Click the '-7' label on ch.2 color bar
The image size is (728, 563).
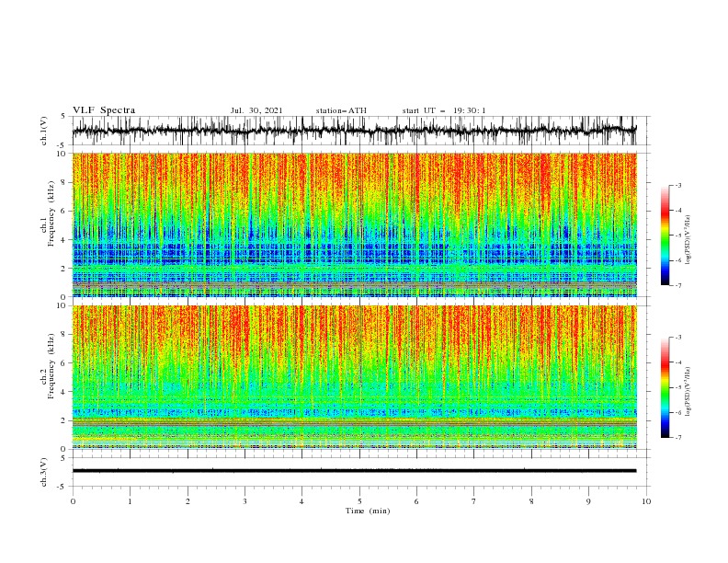(x=678, y=438)
